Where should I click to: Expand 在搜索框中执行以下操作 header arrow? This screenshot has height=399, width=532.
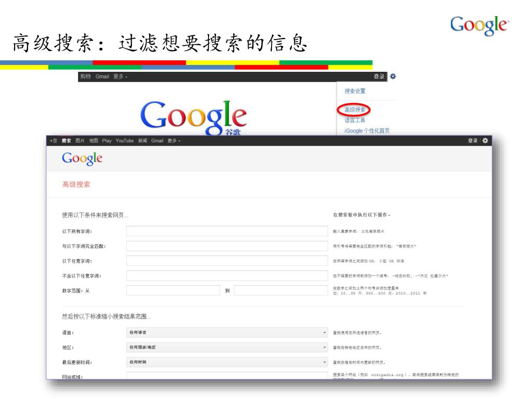(389, 215)
